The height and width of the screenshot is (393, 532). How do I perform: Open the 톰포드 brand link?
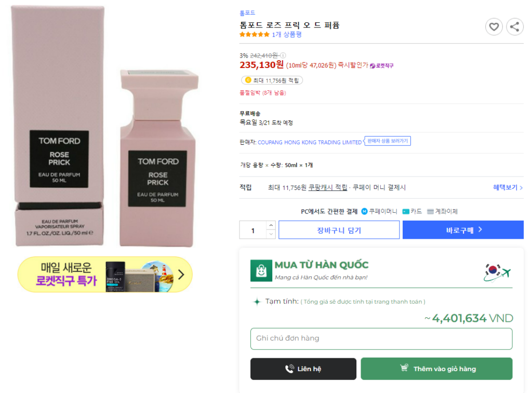coord(247,13)
